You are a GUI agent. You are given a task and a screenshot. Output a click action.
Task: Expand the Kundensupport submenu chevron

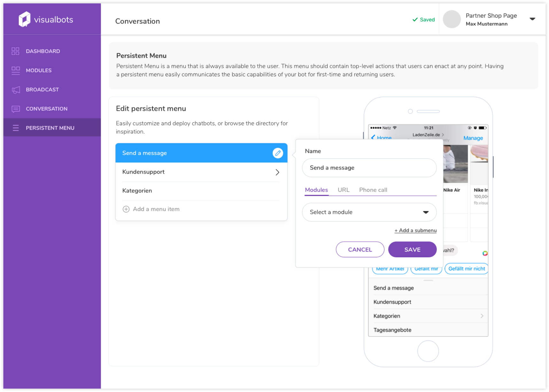[x=277, y=172]
